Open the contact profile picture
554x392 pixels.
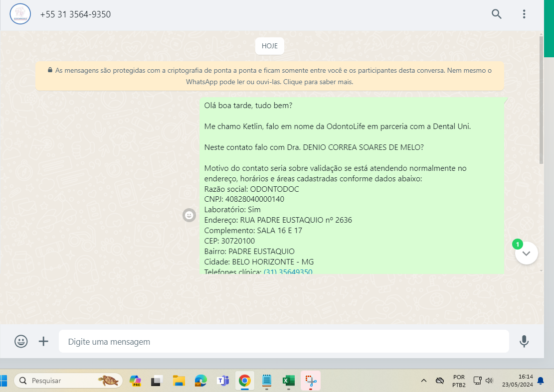[x=20, y=14]
